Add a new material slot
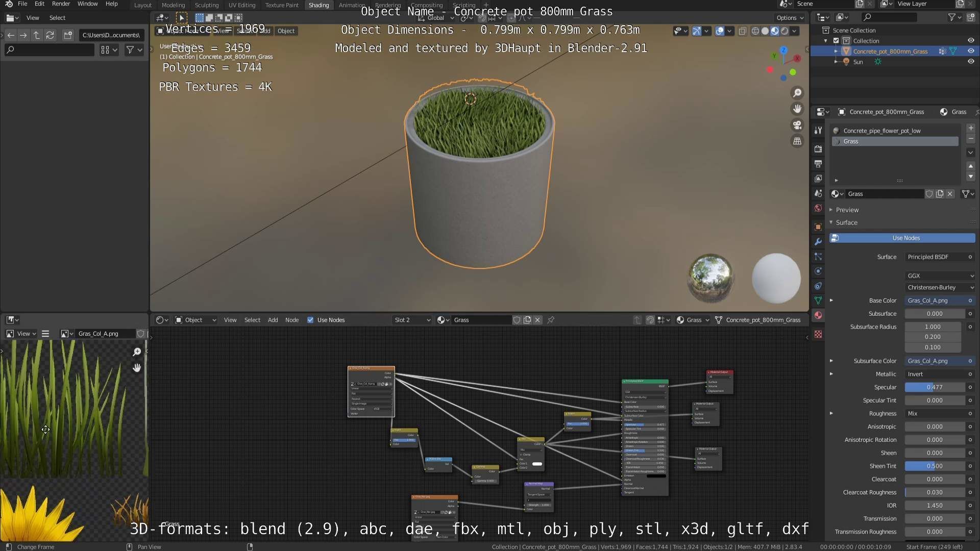 point(971,128)
